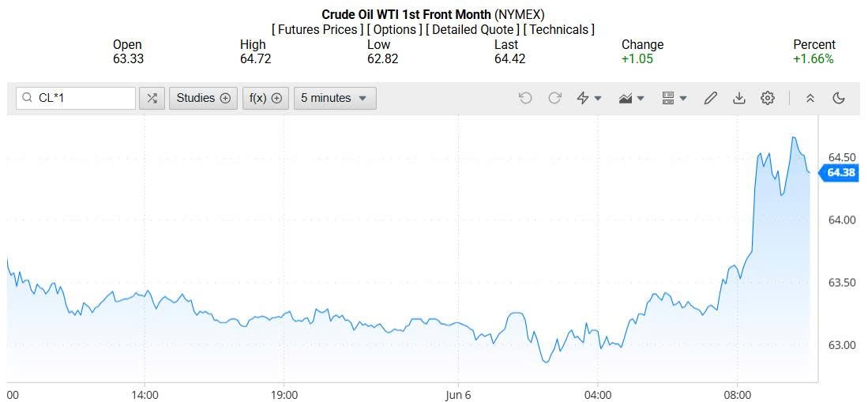Viewport: 868px width, 402px height.
Task: Click the undo arrow icon
Action: tap(525, 98)
